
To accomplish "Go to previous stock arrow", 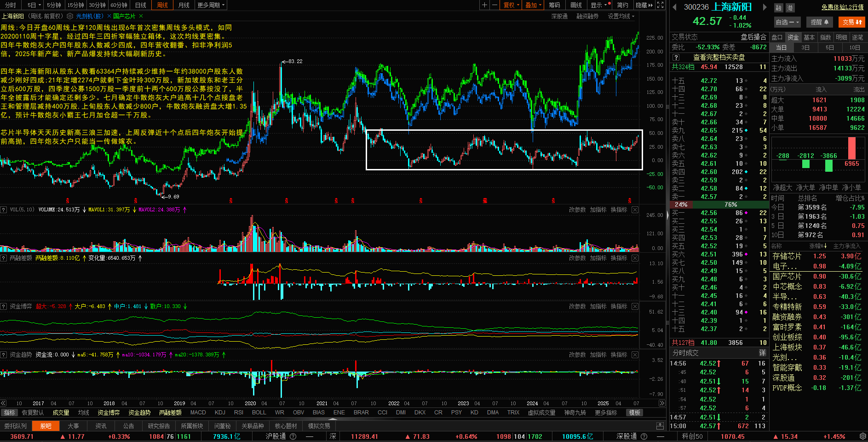I will click(x=674, y=7).
